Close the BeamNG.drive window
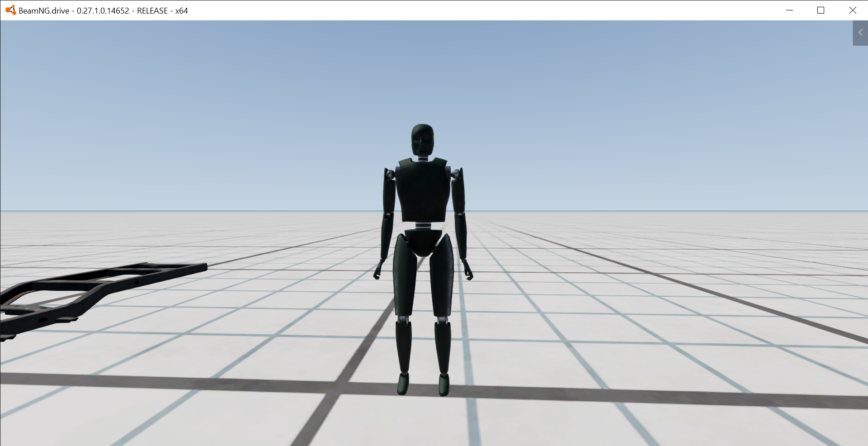The width and height of the screenshot is (868, 446). (853, 10)
